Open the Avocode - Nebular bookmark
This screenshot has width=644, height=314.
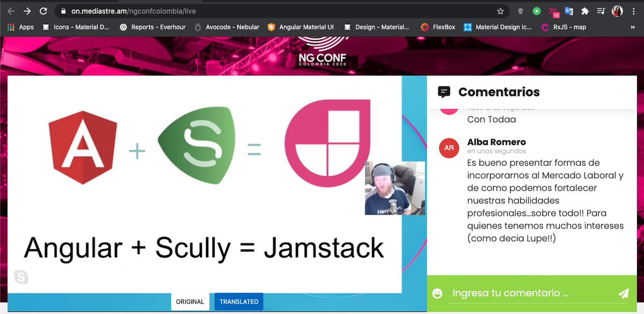[x=226, y=27]
